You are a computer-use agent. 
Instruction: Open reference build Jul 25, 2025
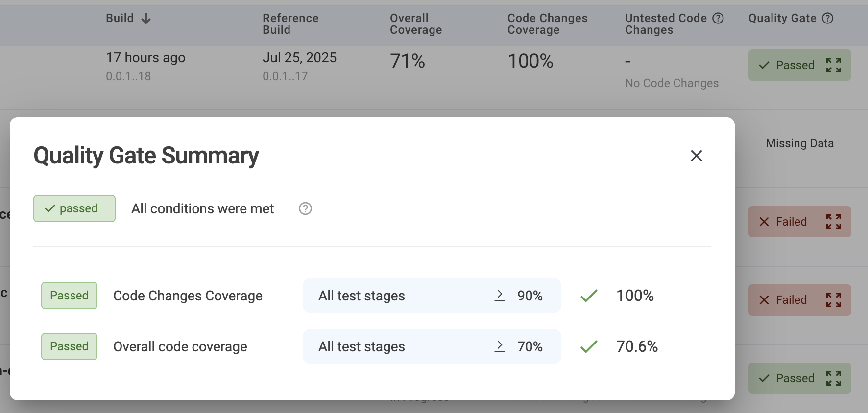[x=299, y=58]
